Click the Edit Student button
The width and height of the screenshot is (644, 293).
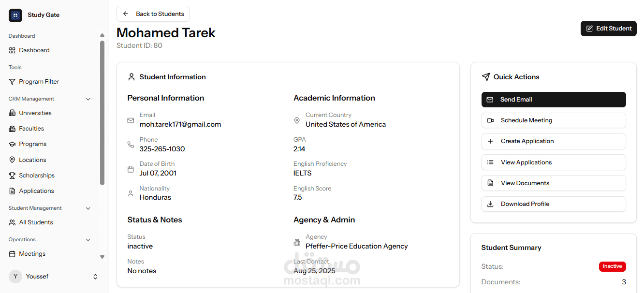[609, 29]
